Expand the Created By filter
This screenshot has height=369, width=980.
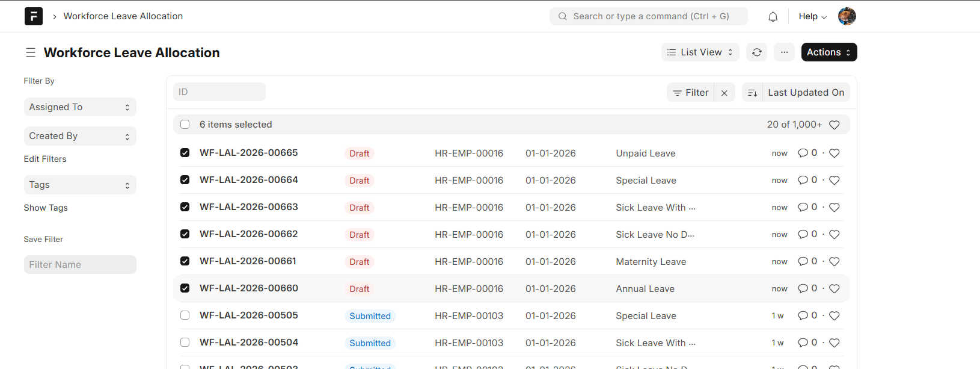(80, 136)
